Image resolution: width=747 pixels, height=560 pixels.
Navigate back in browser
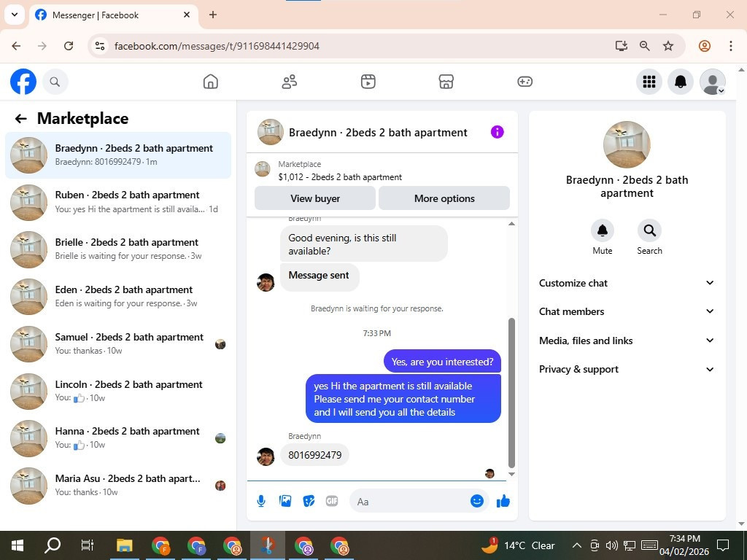[16, 46]
